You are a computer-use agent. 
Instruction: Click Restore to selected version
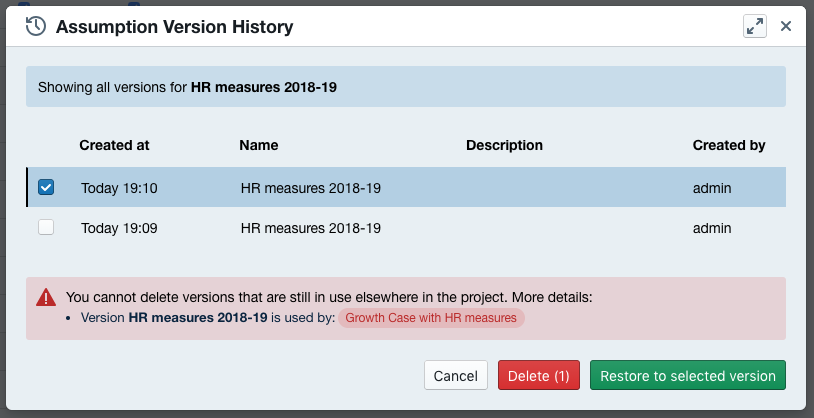pos(687,376)
